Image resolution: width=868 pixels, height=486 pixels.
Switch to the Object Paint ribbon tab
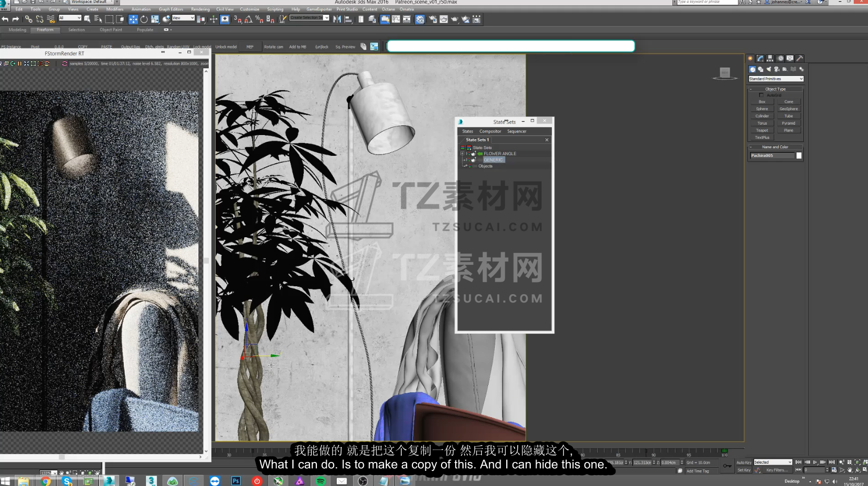pyautogui.click(x=111, y=30)
